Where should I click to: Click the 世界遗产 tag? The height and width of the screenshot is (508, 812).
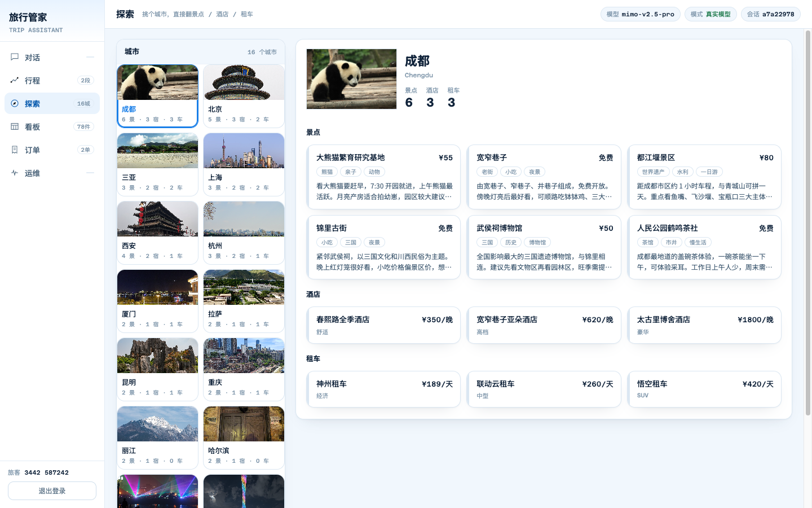coord(654,172)
